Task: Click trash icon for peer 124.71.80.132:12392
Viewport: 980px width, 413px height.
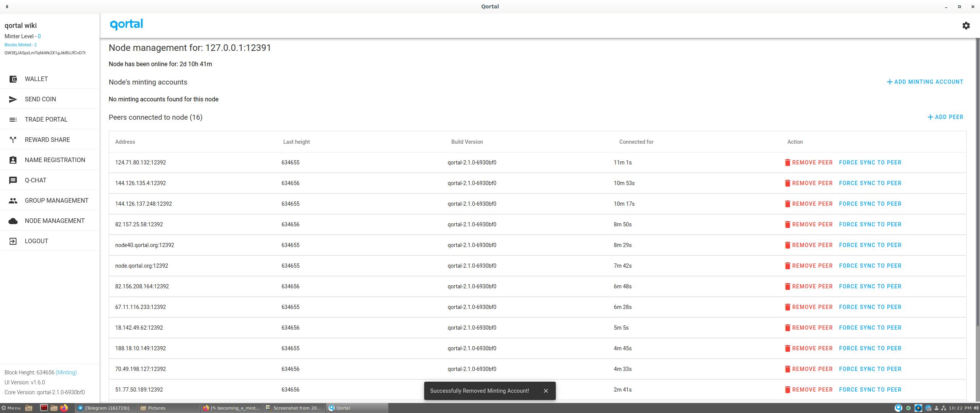Action: (787, 163)
